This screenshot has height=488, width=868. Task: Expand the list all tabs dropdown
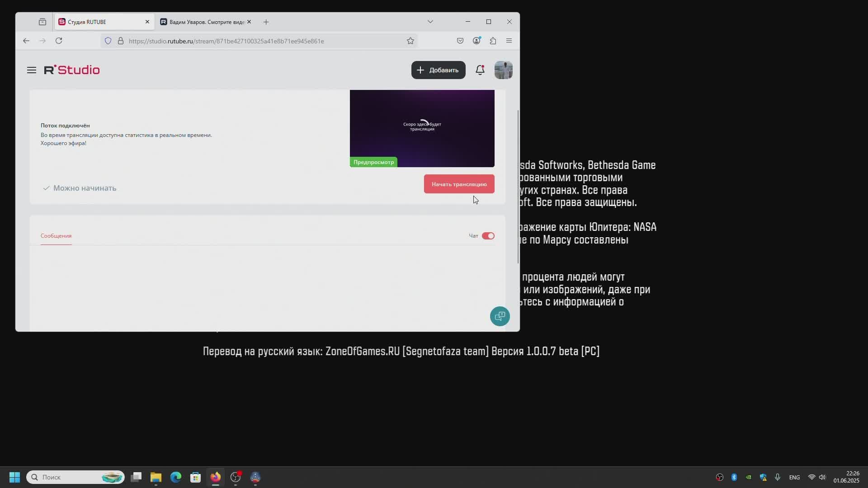430,22
